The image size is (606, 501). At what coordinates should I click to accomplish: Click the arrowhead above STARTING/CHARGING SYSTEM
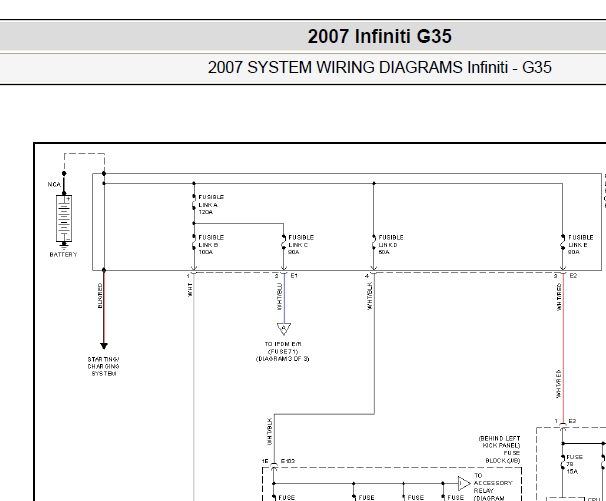coord(104,346)
